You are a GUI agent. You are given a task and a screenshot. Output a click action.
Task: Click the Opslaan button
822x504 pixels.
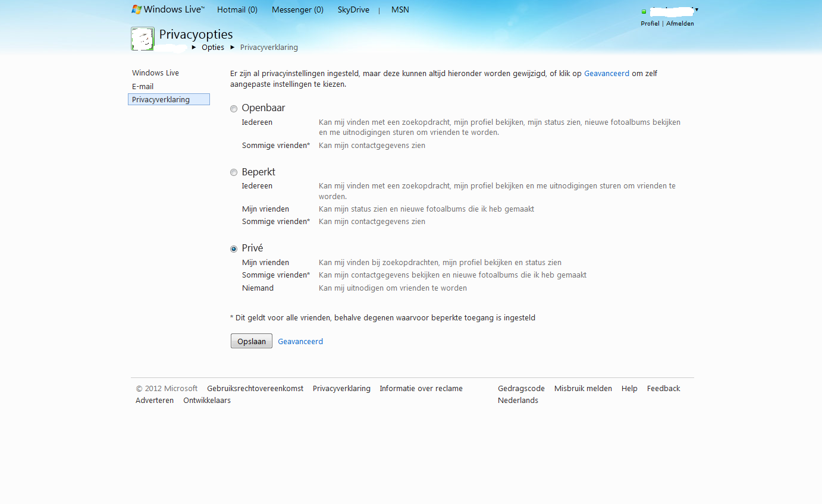(251, 341)
